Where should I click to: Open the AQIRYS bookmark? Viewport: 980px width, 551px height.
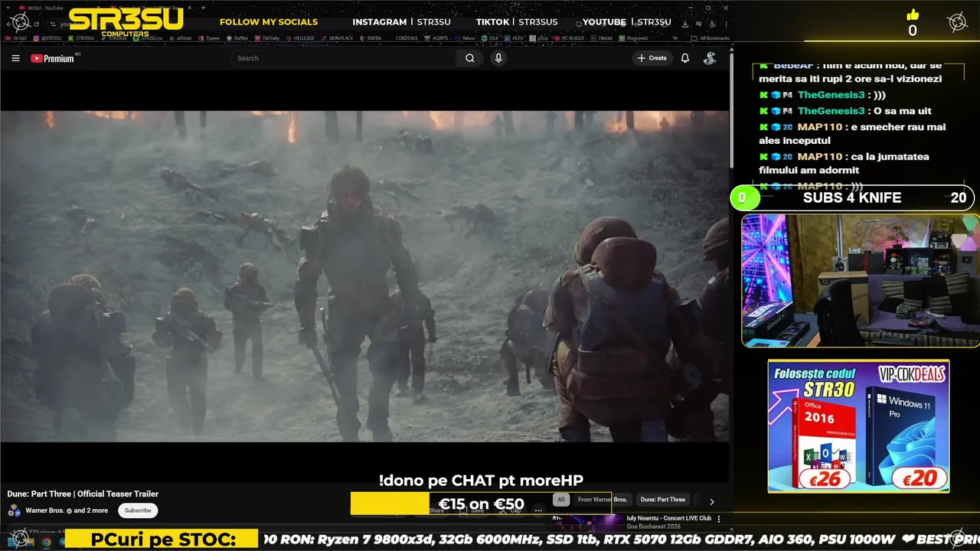click(437, 38)
